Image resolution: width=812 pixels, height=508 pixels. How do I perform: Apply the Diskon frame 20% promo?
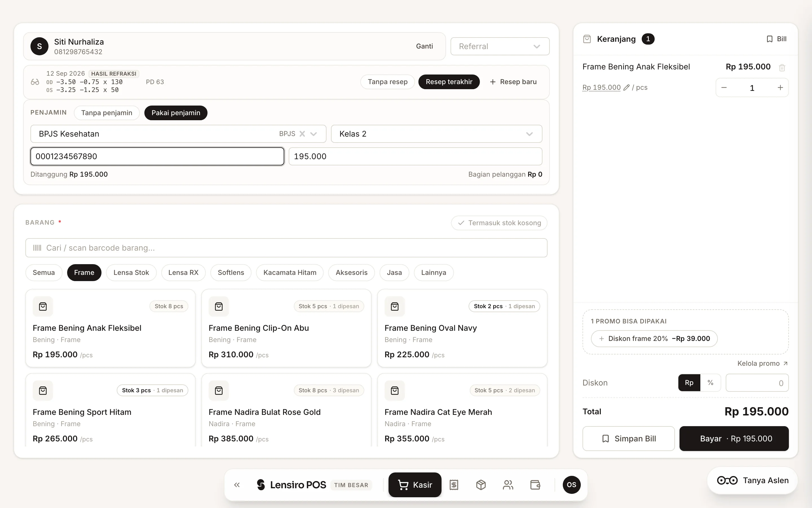pyautogui.click(x=654, y=339)
